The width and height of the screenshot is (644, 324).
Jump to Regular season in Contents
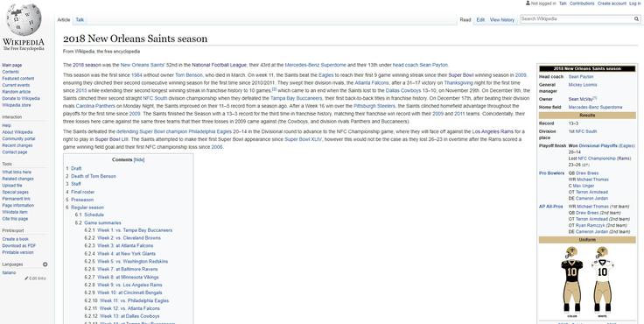(x=87, y=208)
